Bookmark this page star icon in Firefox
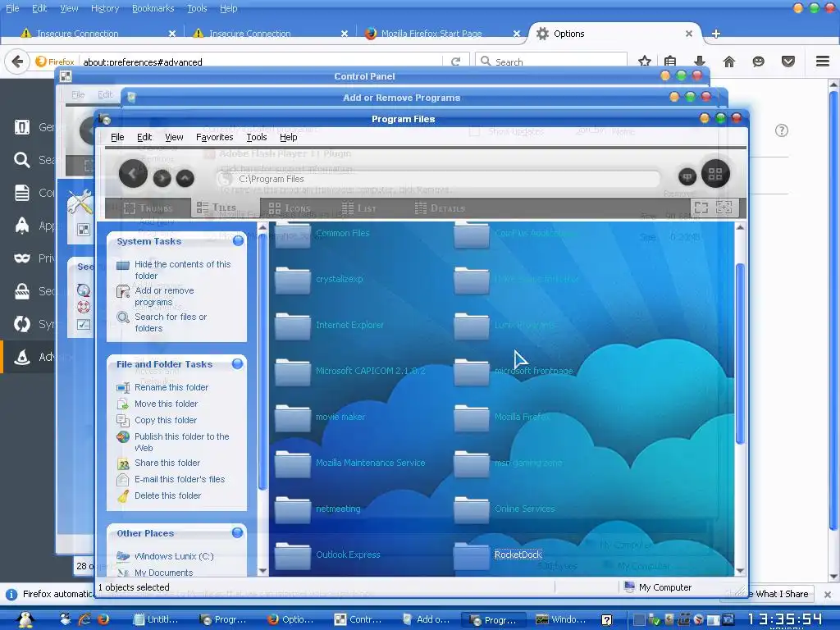Viewport: 840px width, 630px height. (x=645, y=62)
